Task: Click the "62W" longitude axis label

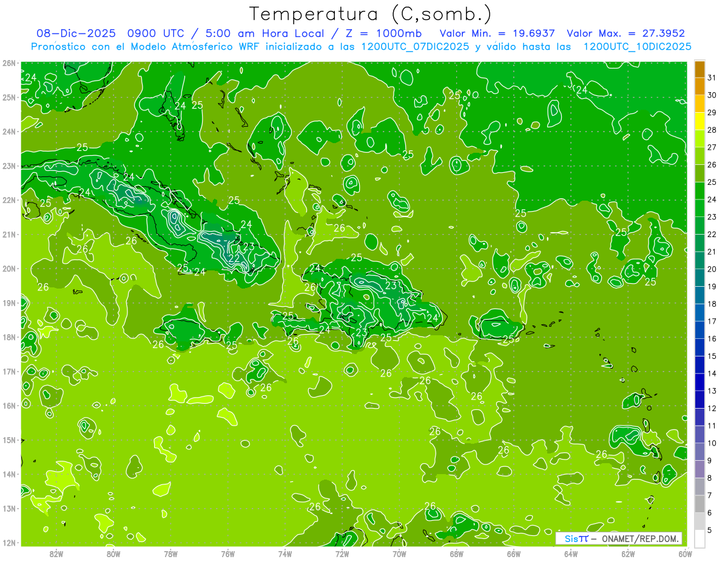Action: 628,553
